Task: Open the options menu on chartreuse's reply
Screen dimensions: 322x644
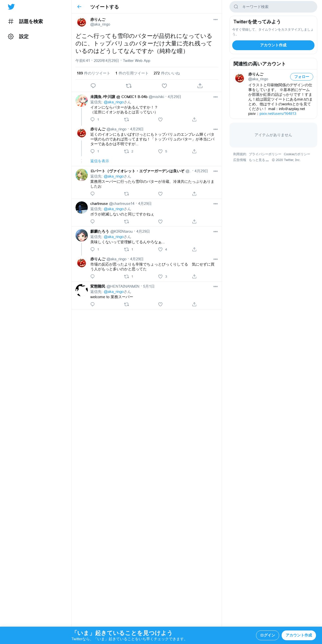Action: coord(215,204)
